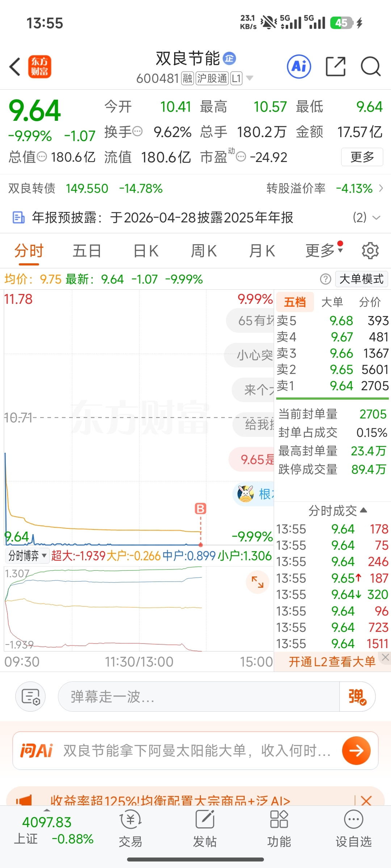Tap the 弹幕走一波 input field
Viewport: 391px width, 868px height.
pyautogui.click(x=199, y=697)
